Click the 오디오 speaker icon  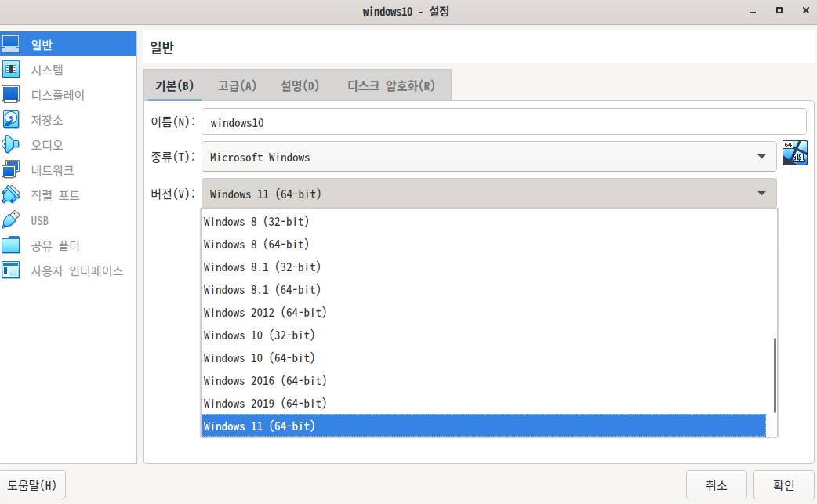pos(10,144)
